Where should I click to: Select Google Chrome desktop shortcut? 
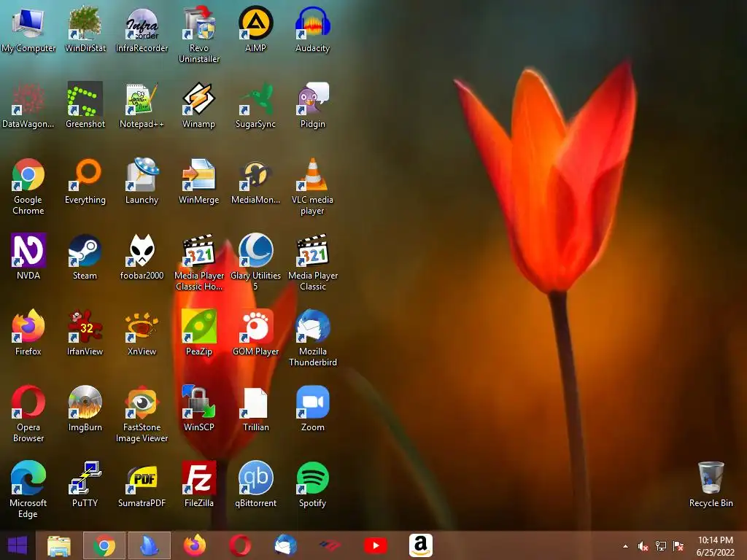tap(28, 187)
